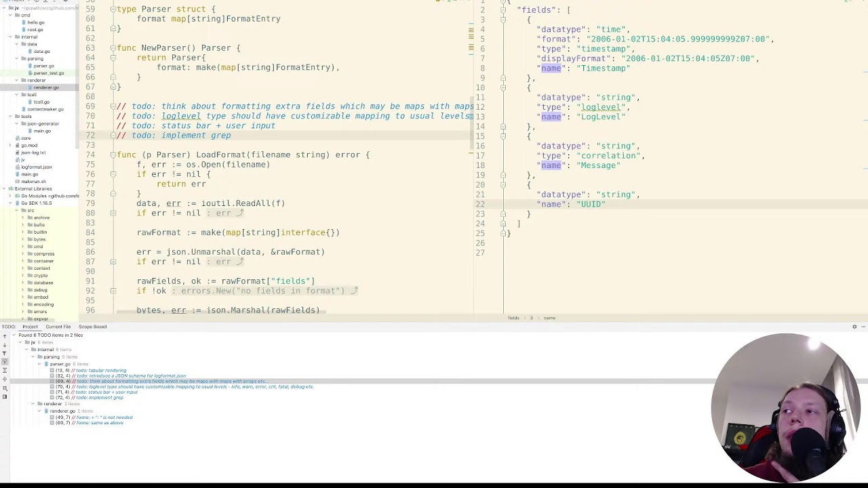This screenshot has width=868, height=488.
Task: Open the TODO filter funnel icon
Action: pos(4,353)
